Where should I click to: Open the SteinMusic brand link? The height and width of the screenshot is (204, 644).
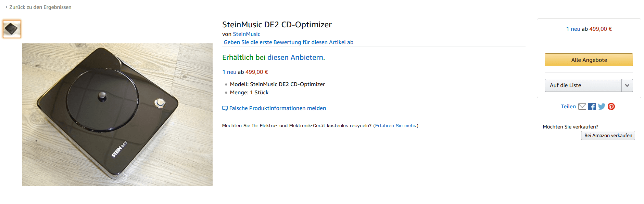point(247,34)
